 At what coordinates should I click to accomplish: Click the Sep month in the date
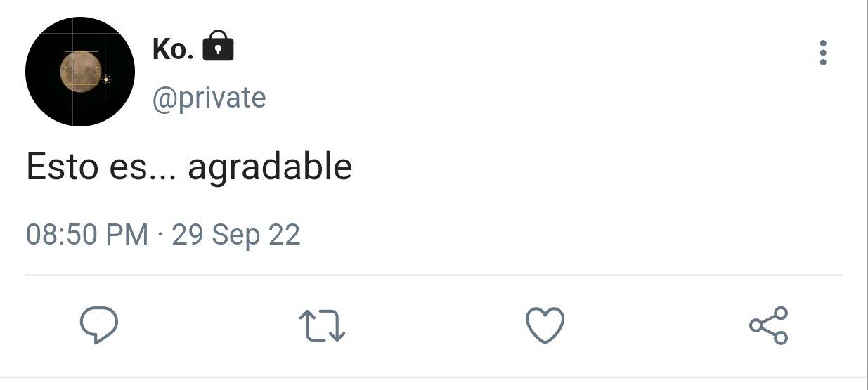[x=235, y=235]
